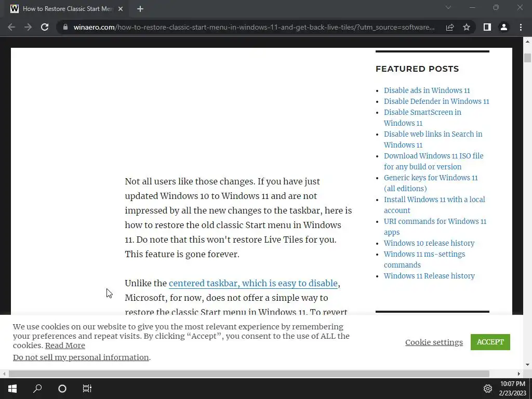532x399 pixels.
Task: Click the FEATURED POSTS heading
Action: (x=417, y=69)
